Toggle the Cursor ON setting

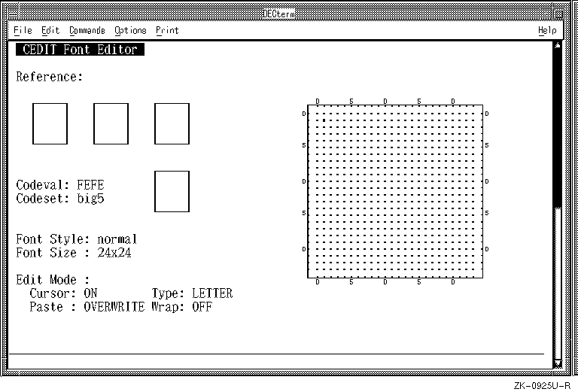pos(91,293)
